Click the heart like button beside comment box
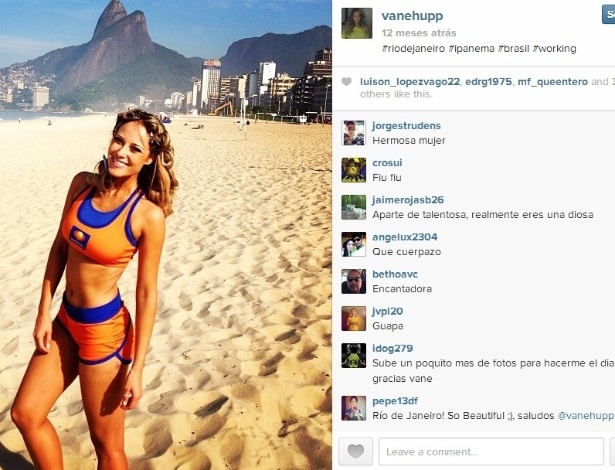This screenshot has height=470, width=615. pyautogui.click(x=355, y=451)
